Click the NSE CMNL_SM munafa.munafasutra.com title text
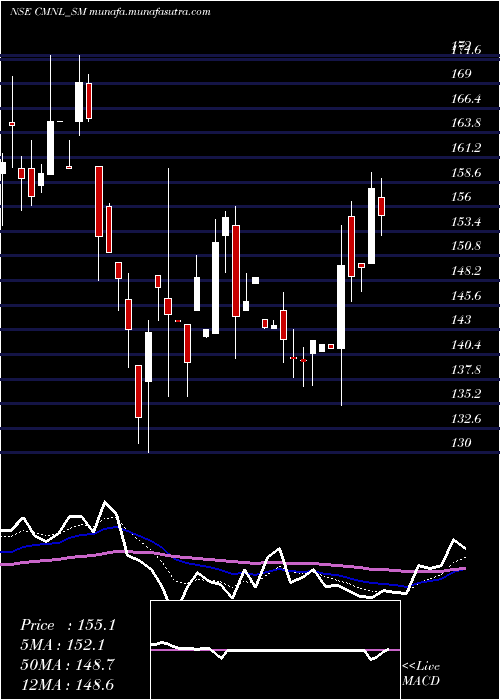This screenshot has width=500, height=700. pos(110,12)
